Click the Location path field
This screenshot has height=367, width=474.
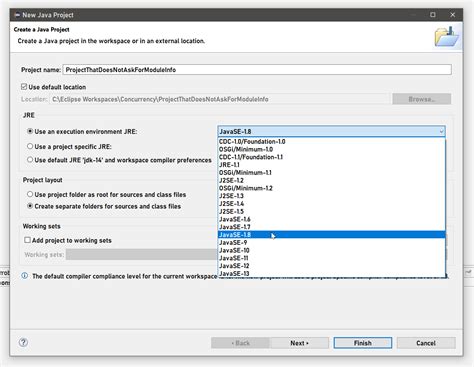220,99
